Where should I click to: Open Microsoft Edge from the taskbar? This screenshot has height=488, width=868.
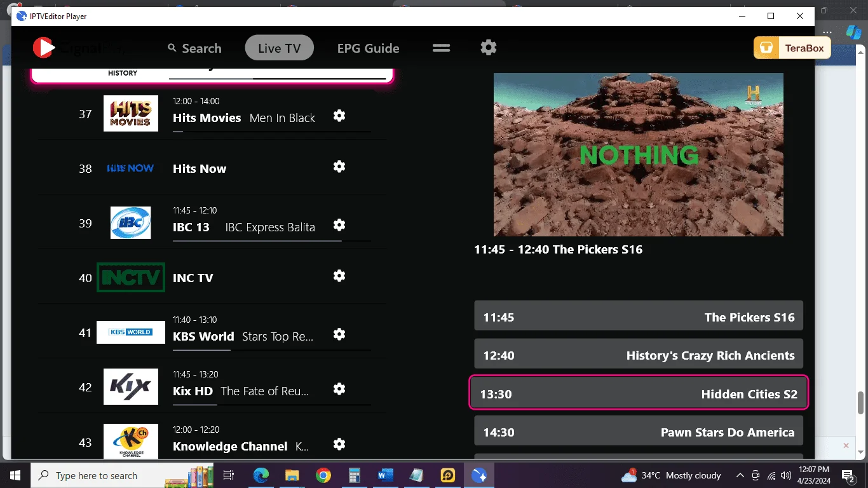[x=261, y=475]
